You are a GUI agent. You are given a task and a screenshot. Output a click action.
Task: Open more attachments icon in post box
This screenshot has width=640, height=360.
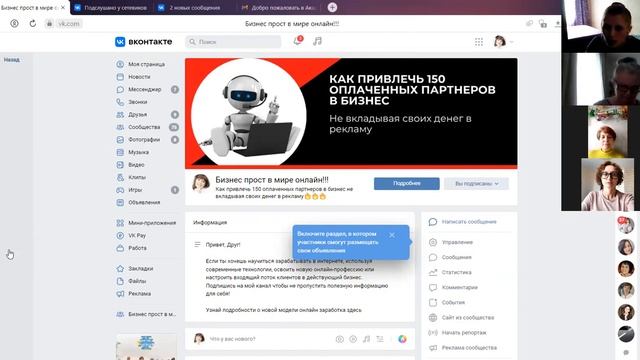(380, 339)
